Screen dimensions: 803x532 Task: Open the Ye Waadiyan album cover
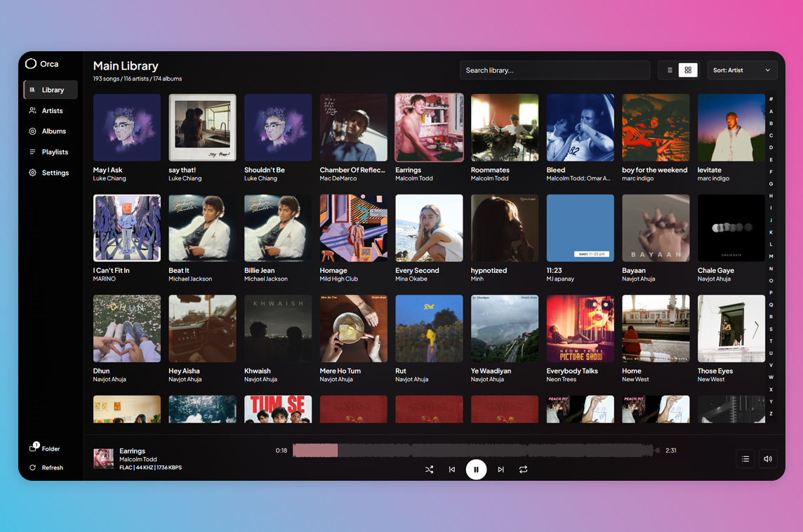[x=505, y=328]
